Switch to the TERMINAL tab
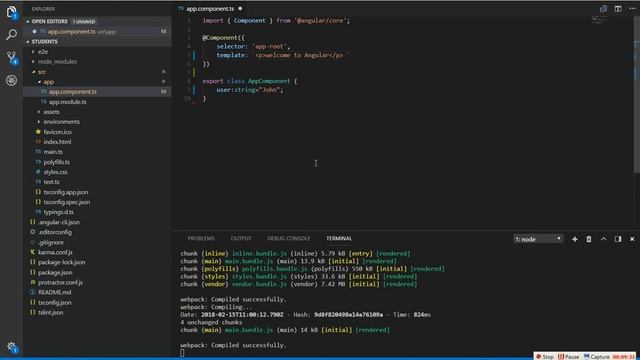Viewport: 640px width, 360px height. (x=339, y=238)
